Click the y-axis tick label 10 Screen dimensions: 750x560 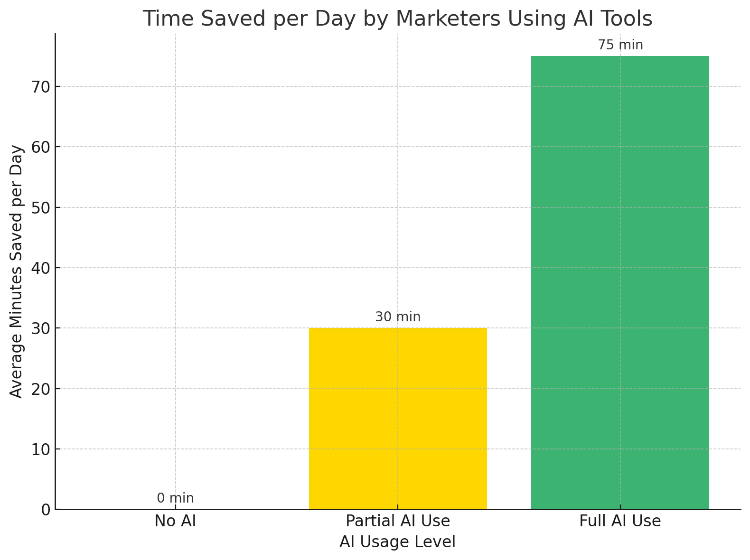(41, 449)
